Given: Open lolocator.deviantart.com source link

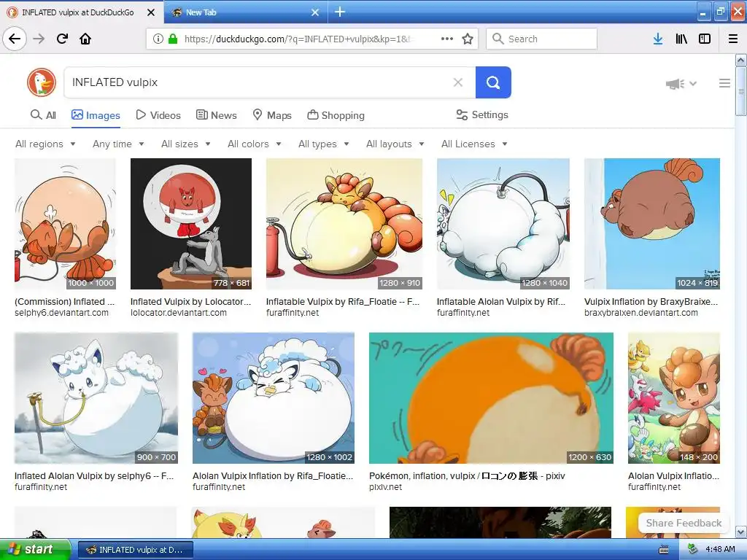Looking at the screenshot, I should point(179,313).
